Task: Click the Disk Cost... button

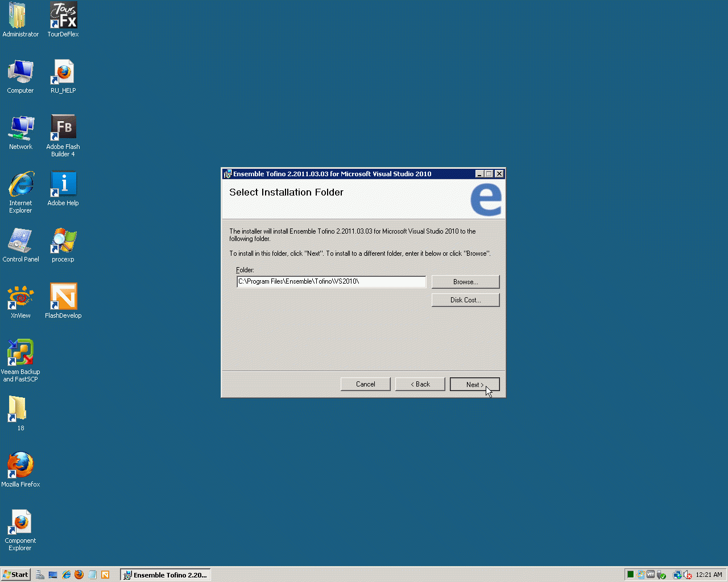Action: 465,300
